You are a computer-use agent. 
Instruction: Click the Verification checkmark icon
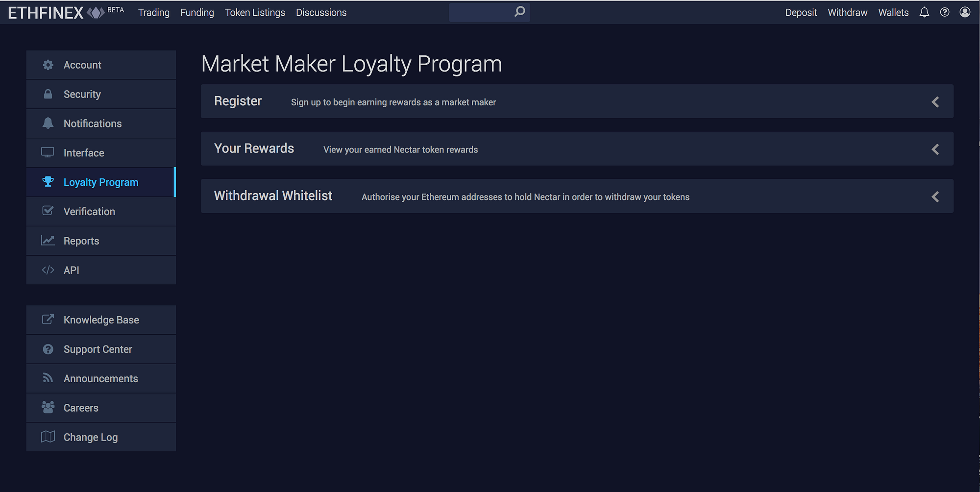pos(48,211)
